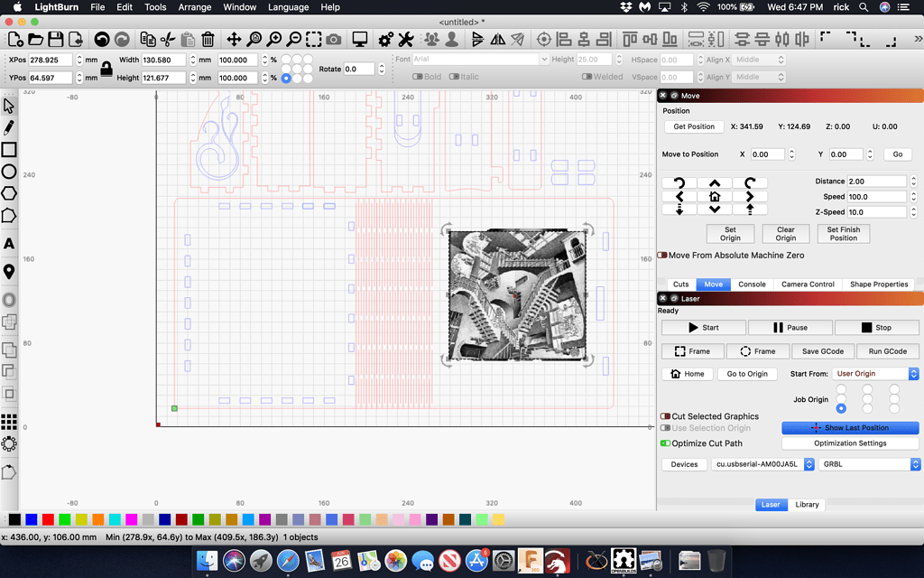The height and width of the screenshot is (578, 924).
Task: Select the Pen drawing tool
Action: tap(11, 127)
